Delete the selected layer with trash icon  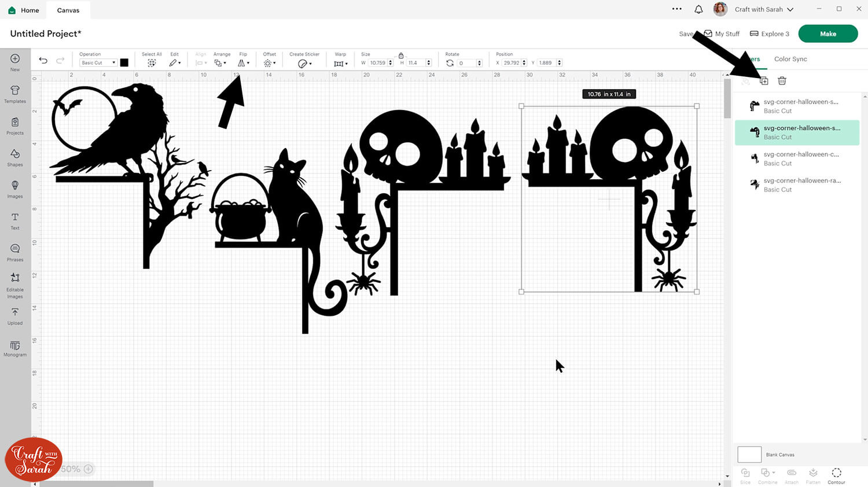tap(782, 81)
